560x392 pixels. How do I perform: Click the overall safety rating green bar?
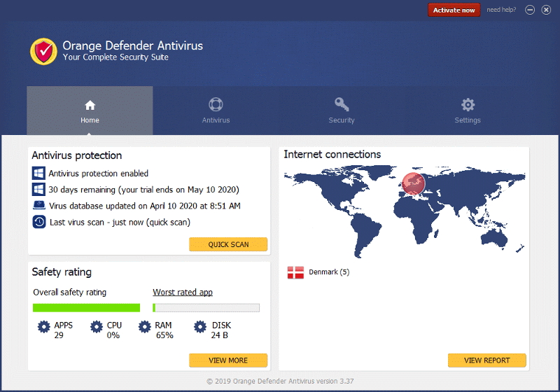[x=86, y=307]
